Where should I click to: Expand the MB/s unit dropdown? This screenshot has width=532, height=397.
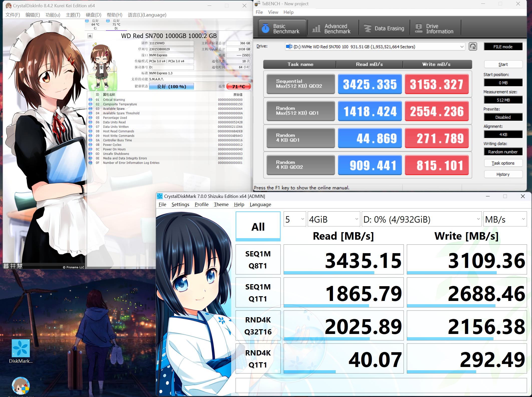click(x=505, y=219)
